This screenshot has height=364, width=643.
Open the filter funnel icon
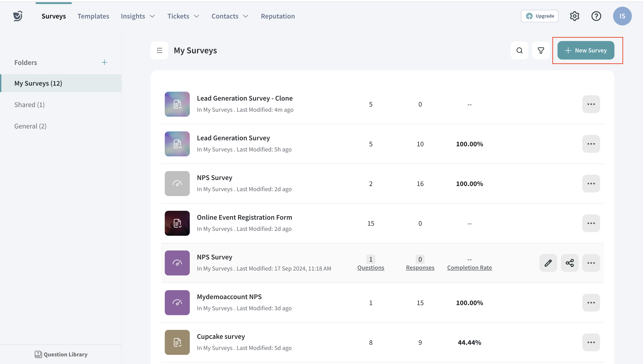coord(541,50)
